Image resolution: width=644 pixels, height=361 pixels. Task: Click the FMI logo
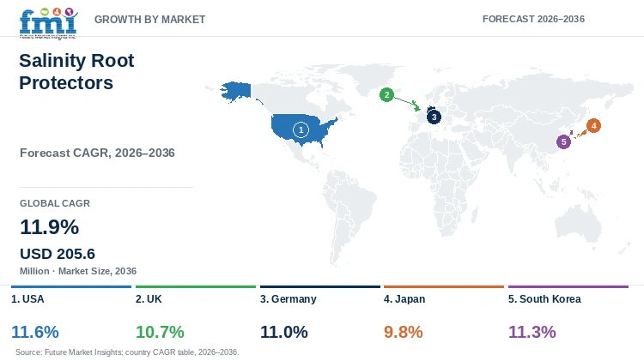click(x=48, y=23)
